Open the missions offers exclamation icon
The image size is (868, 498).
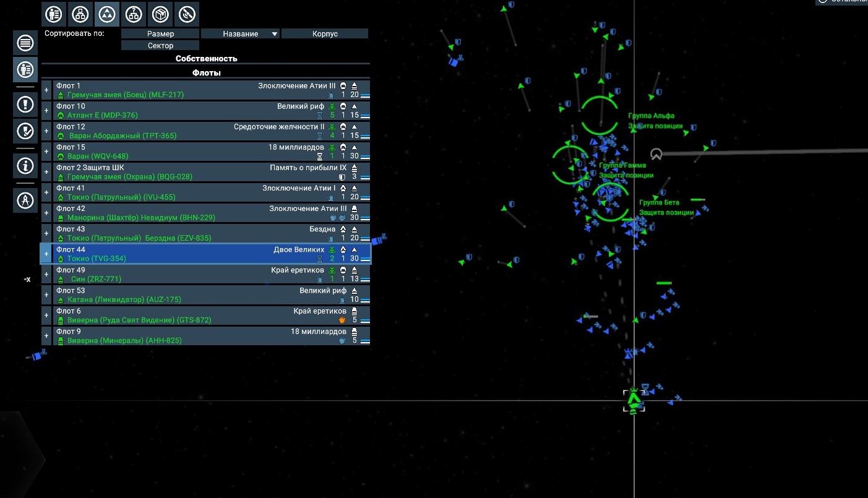[x=25, y=104]
